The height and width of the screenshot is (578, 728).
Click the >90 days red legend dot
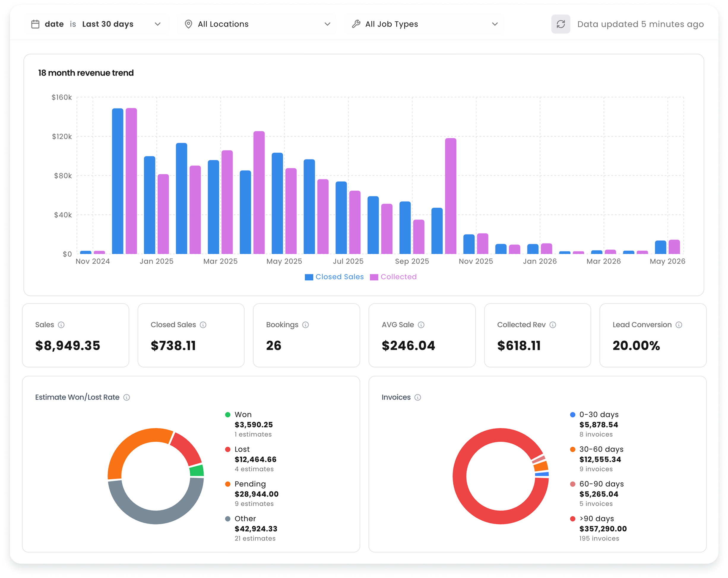pyautogui.click(x=573, y=519)
